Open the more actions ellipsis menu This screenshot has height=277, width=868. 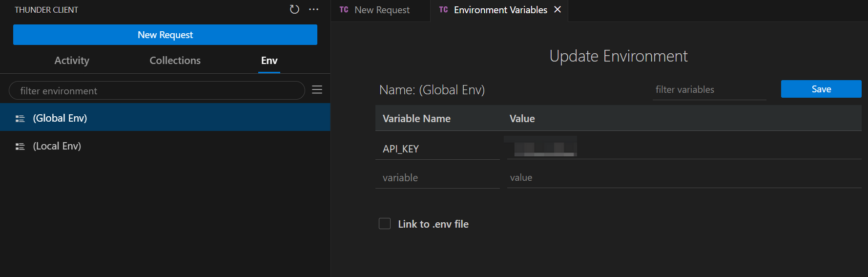(314, 9)
